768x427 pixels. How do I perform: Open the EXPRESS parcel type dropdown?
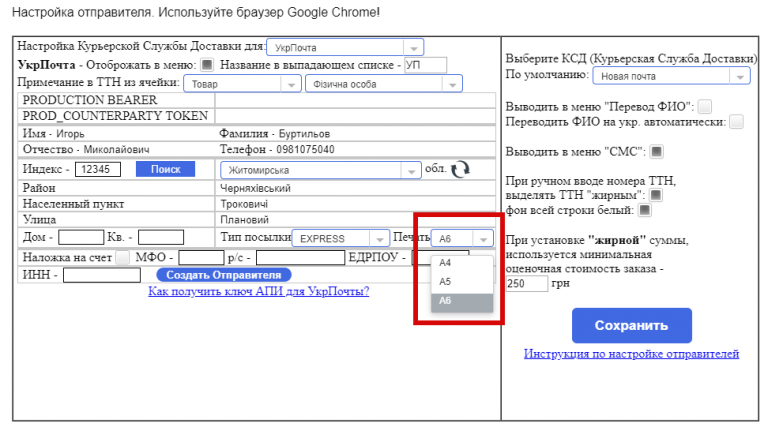tap(340, 238)
